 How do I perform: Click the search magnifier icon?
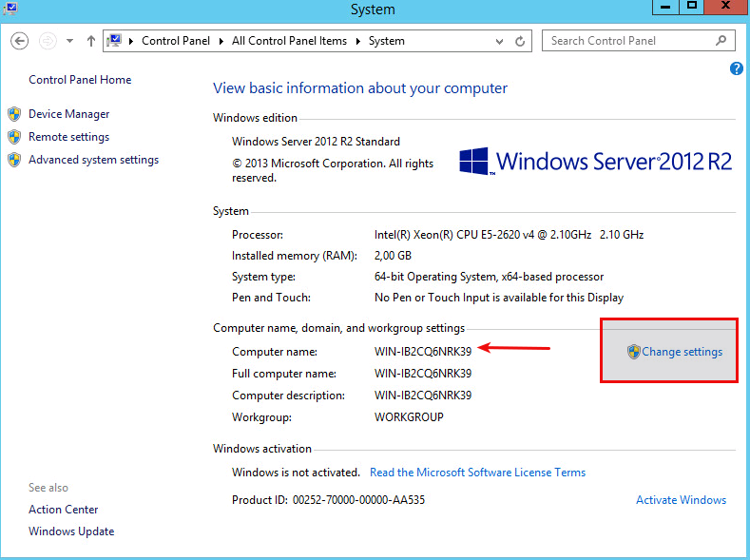[721, 41]
